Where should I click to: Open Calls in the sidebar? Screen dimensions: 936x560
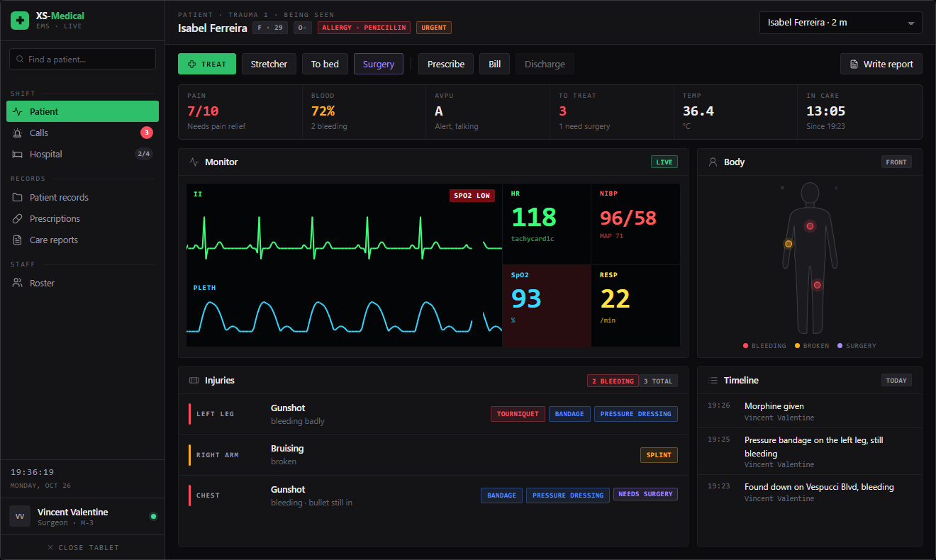(82, 133)
